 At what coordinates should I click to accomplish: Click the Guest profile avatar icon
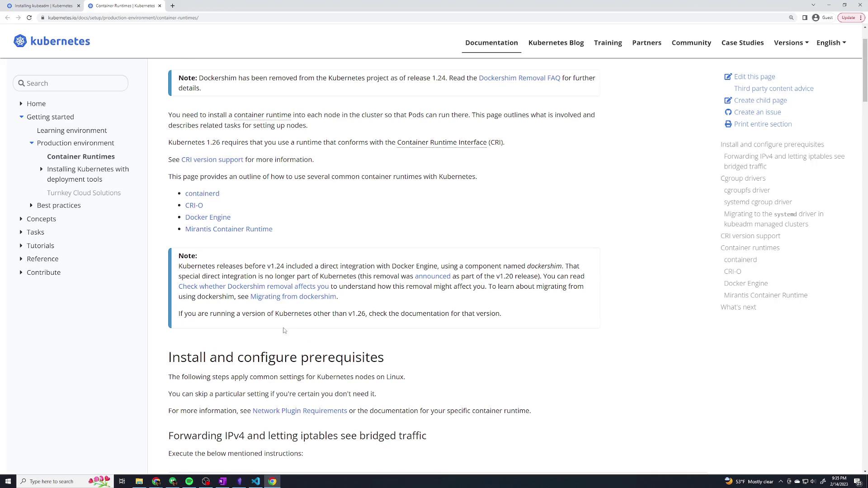(x=816, y=18)
